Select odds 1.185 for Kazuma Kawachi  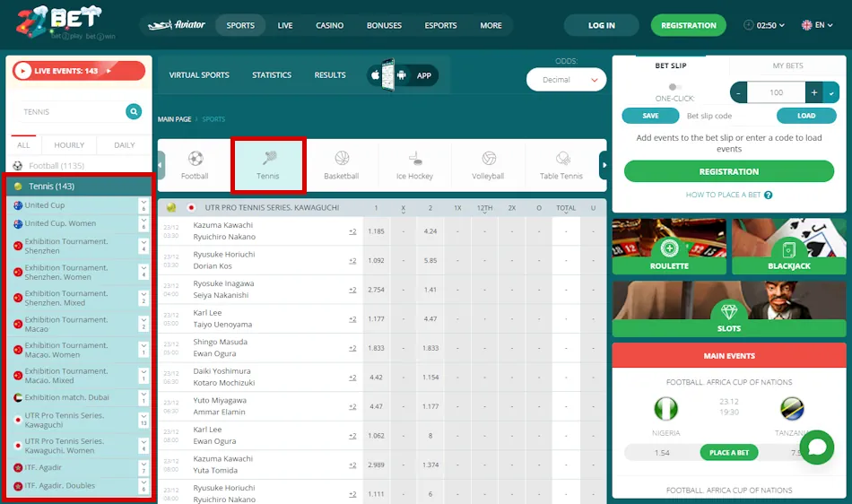tap(376, 231)
